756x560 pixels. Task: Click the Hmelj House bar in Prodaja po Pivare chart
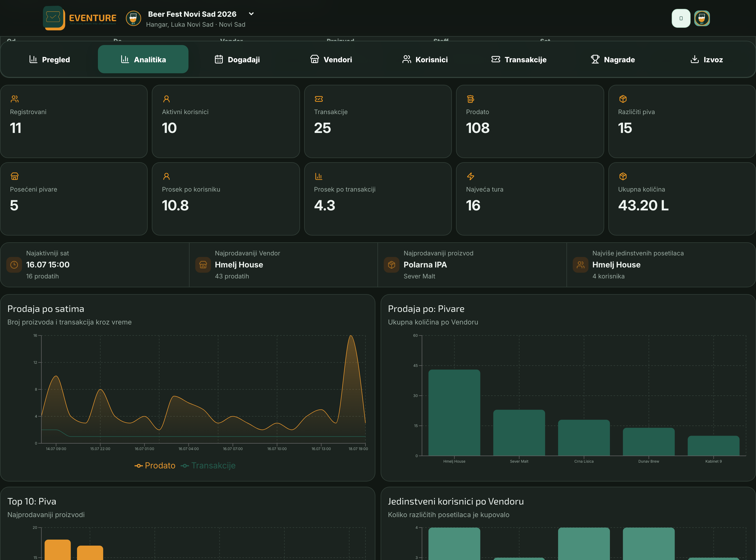point(454,413)
